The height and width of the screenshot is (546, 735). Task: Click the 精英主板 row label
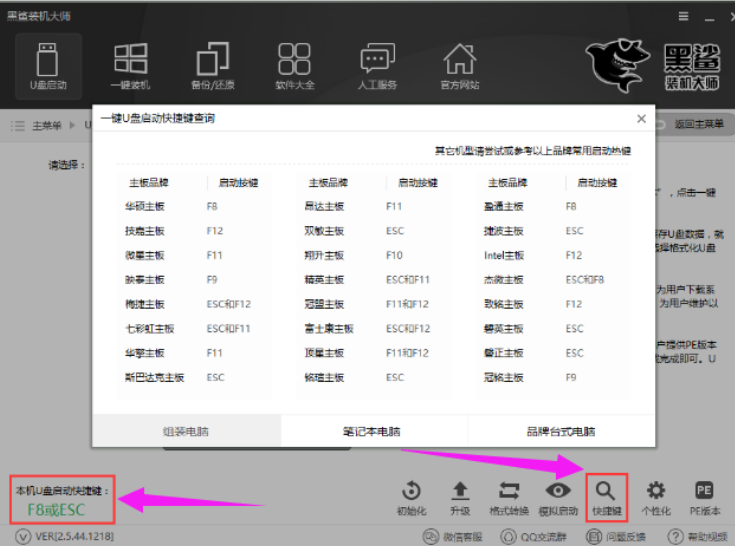coord(324,279)
